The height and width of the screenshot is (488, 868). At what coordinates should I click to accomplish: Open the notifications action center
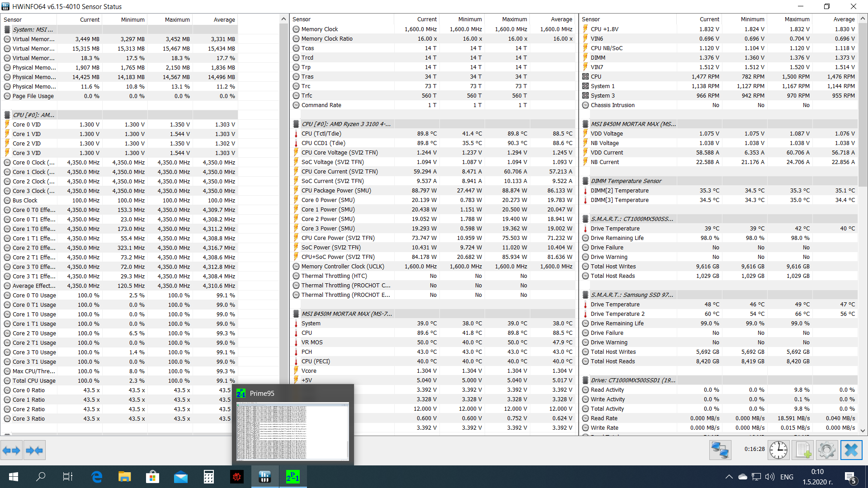tap(850, 477)
